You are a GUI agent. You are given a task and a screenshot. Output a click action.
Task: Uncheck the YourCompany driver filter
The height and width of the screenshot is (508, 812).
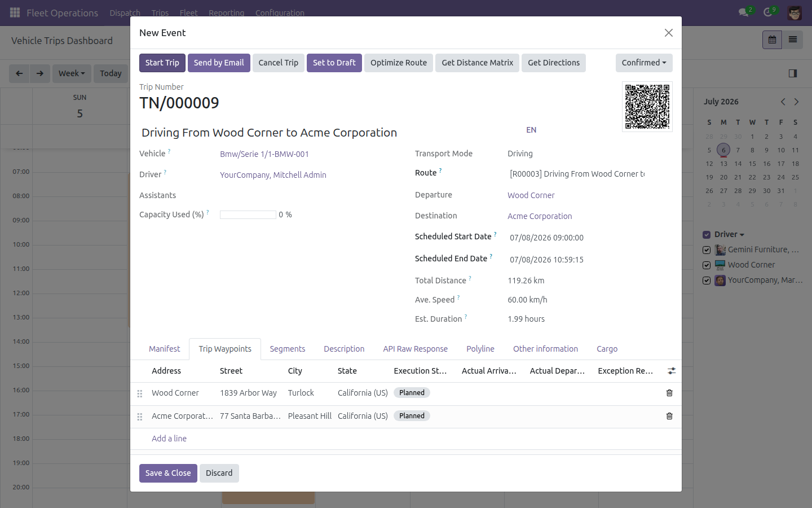tap(707, 281)
